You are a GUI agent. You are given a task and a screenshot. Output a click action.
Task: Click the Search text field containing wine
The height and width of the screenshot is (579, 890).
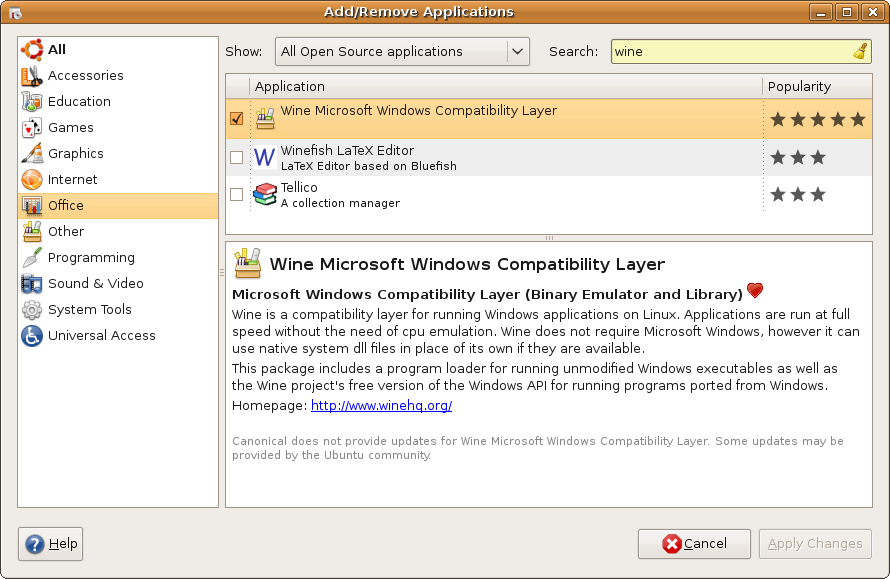pos(741,52)
